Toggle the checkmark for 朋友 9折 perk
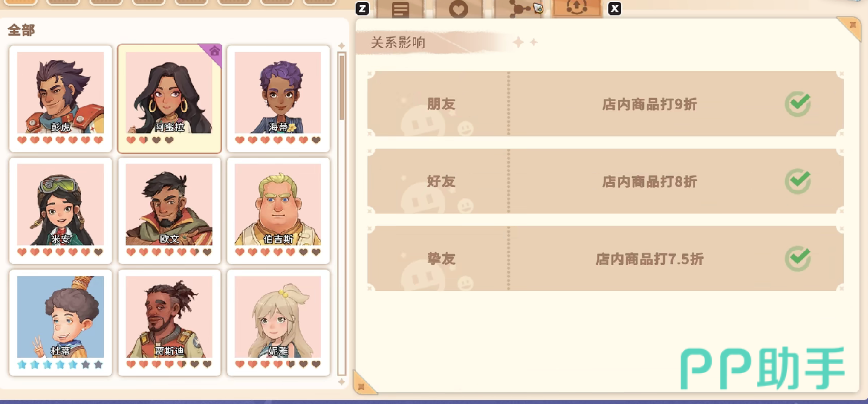The width and height of the screenshot is (868, 404). point(798,104)
